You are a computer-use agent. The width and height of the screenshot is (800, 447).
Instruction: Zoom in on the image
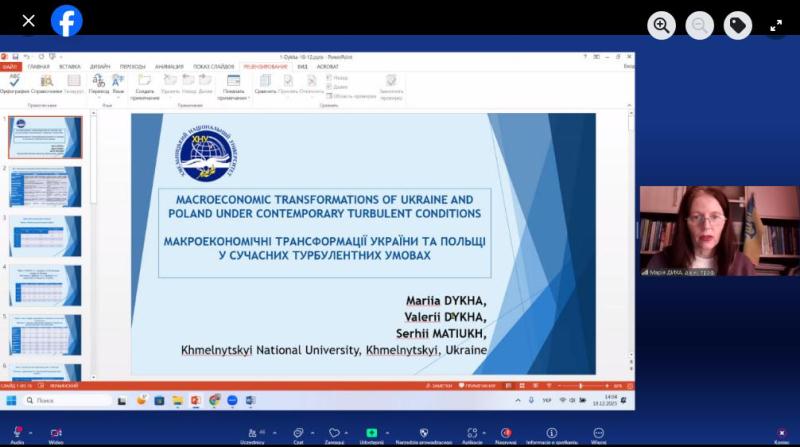click(661, 25)
